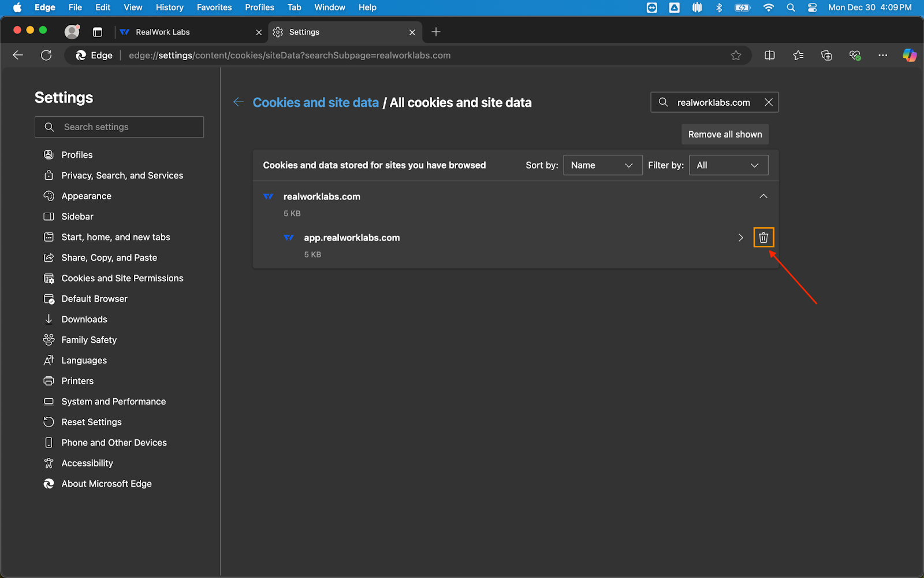Select the app.realworklabs.com row text
The height and width of the screenshot is (578, 924).
click(x=352, y=238)
